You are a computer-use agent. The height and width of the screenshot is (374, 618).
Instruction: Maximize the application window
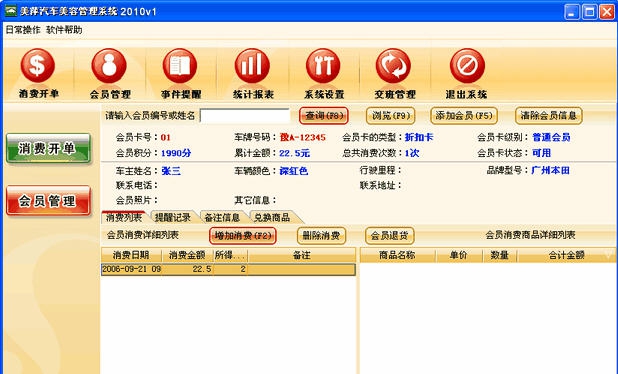tap(590, 12)
